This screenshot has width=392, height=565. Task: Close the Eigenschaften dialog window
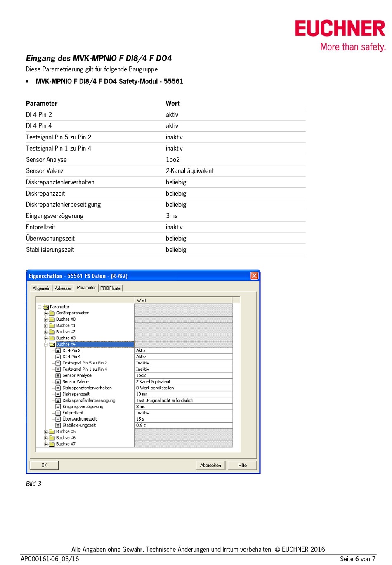point(254,276)
